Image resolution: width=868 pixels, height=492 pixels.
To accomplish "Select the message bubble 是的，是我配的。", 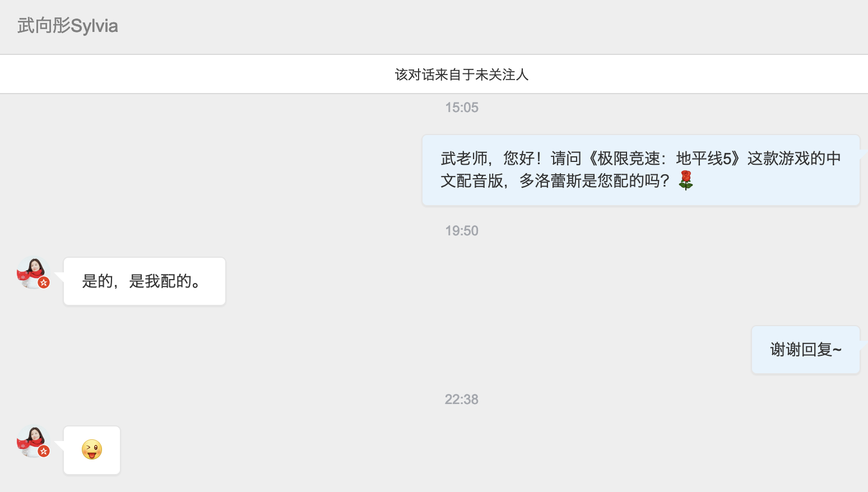I will pos(145,281).
